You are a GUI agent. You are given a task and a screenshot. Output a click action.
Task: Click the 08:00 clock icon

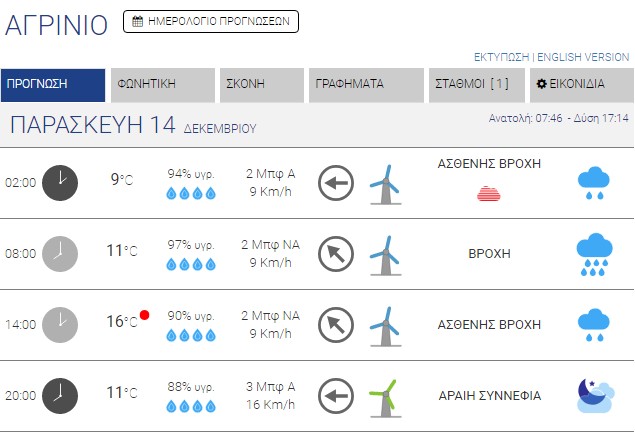pyautogui.click(x=60, y=253)
